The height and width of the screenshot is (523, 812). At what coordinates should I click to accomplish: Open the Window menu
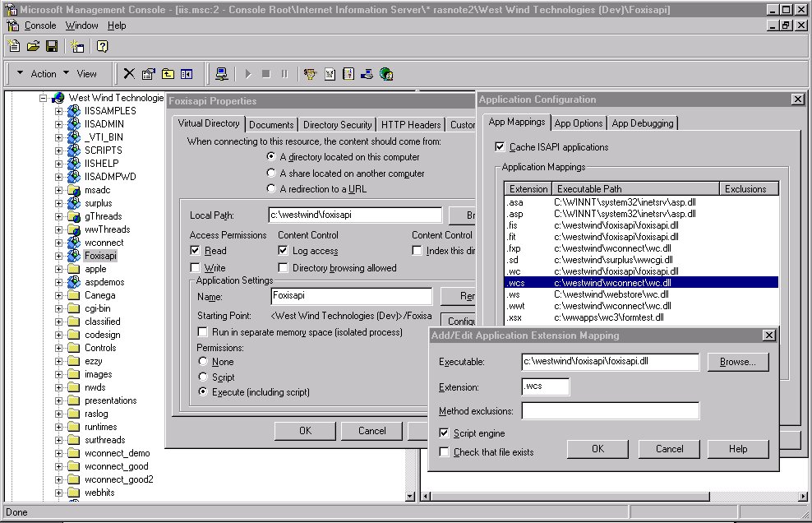[81, 25]
